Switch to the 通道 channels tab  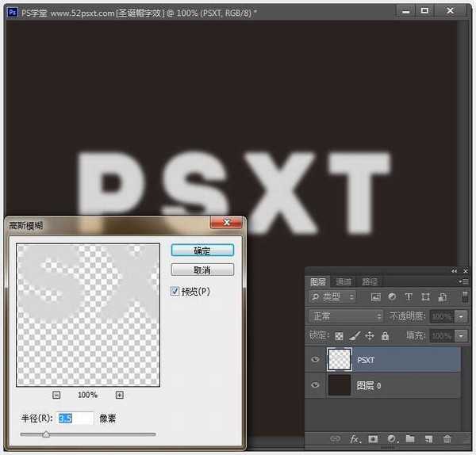click(344, 281)
